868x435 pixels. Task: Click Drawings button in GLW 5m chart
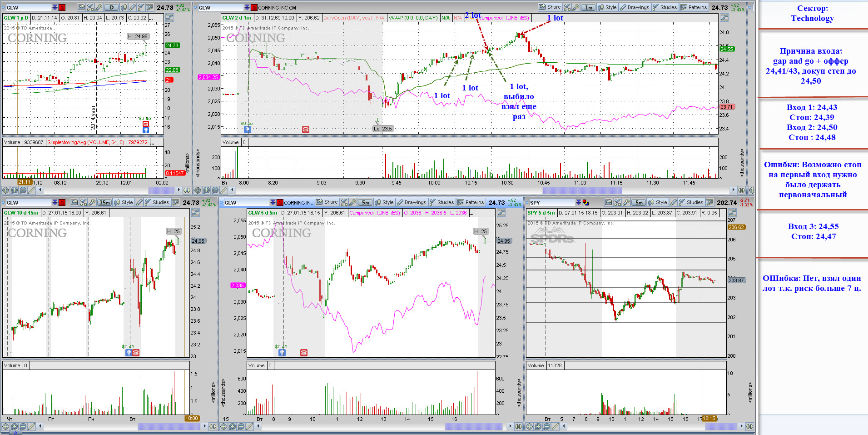tap(412, 202)
